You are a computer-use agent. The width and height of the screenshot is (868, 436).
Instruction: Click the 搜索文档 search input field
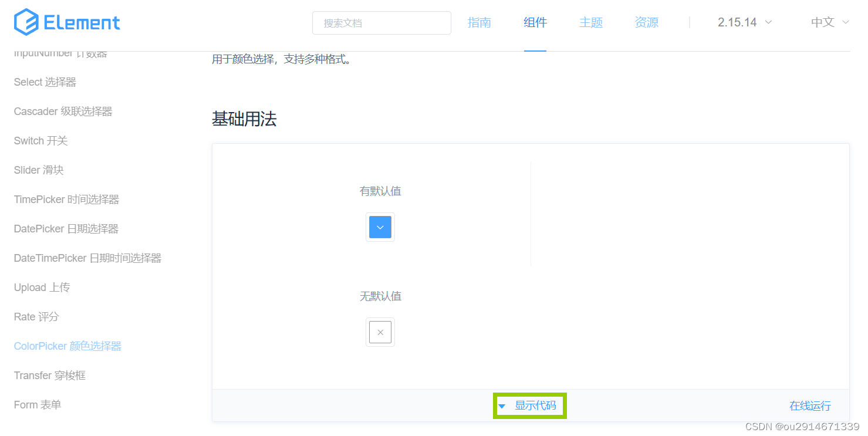[381, 23]
